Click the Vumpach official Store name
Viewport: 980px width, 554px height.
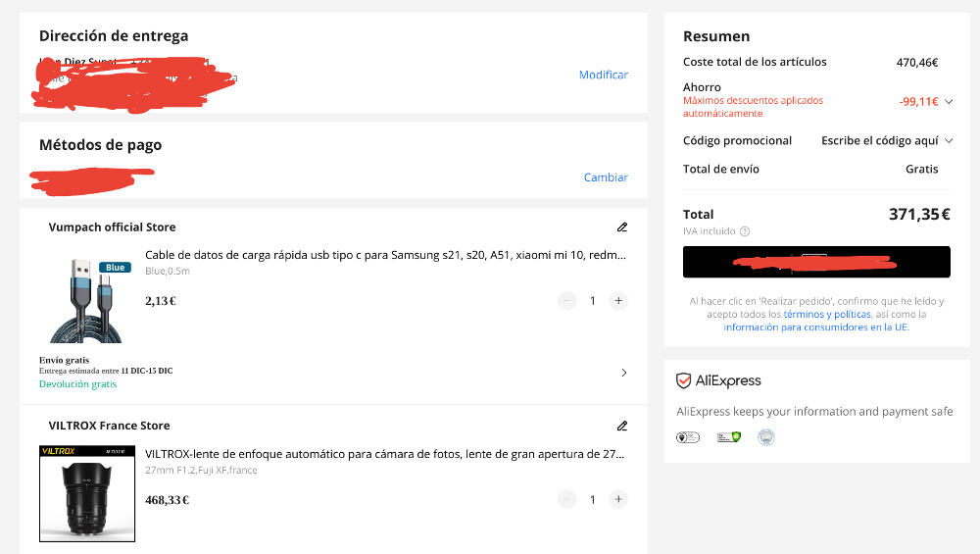point(112,227)
